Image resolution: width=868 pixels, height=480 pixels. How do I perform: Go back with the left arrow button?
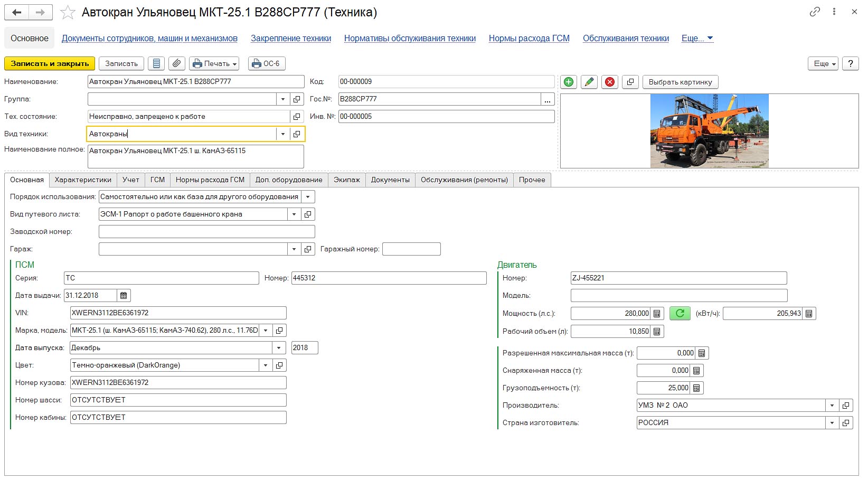(16, 13)
